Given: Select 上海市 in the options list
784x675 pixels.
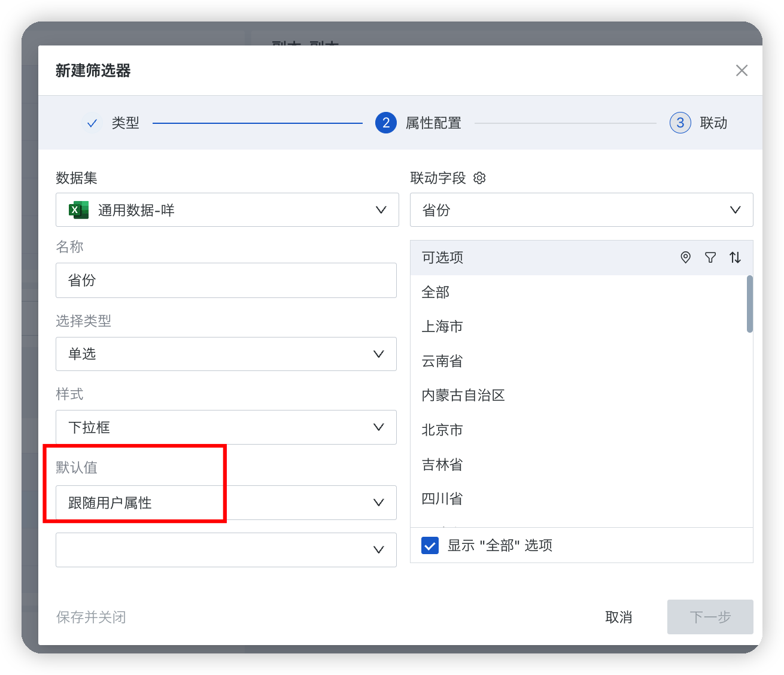Looking at the screenshot, I should click(x=578, y=327).
